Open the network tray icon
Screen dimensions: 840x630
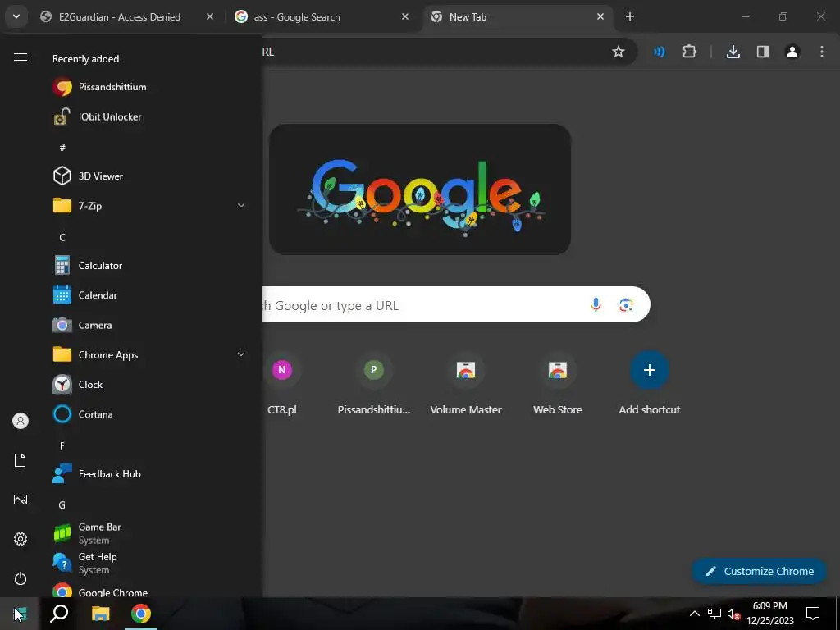[x=714, y=614]
